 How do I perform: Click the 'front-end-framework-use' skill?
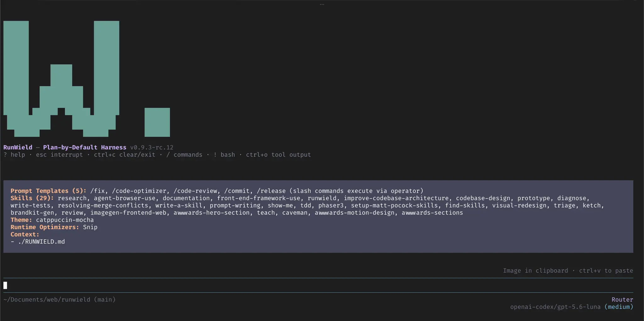(258, 198)
